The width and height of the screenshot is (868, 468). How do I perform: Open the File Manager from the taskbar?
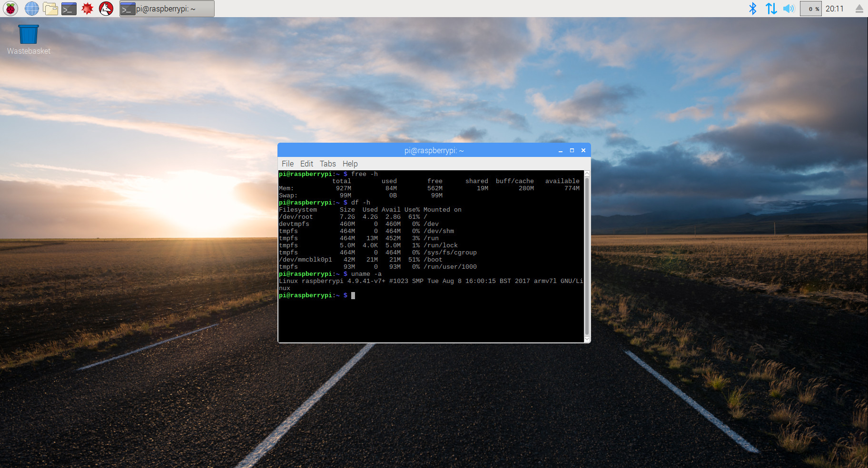click(x=50, y=9)
